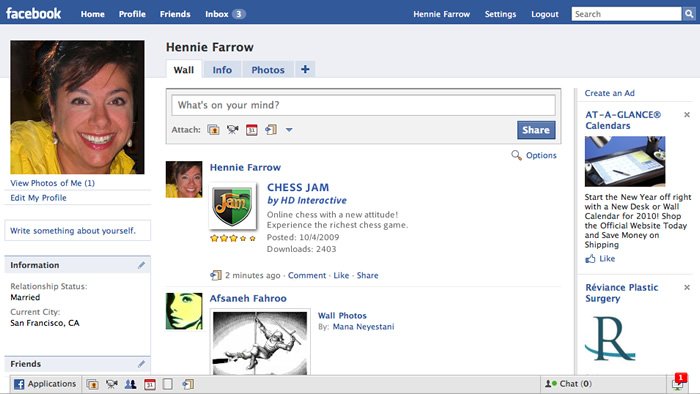700x394 pixels.
Task: Share the Chess Jam post
Action: (x=367, y=275)
